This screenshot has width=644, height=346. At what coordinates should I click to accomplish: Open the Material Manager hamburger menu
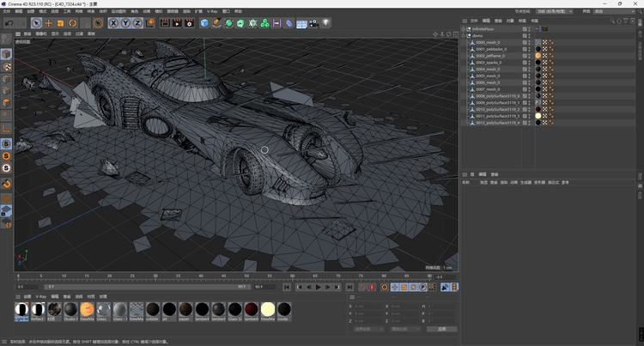pyautogui.click(x=18, y=296)
